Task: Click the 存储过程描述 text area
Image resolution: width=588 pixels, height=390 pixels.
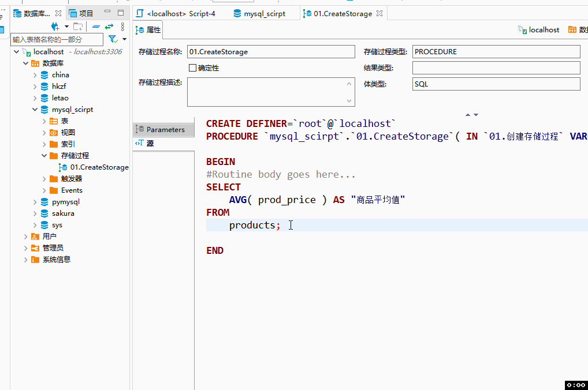Action: point(271,92)
